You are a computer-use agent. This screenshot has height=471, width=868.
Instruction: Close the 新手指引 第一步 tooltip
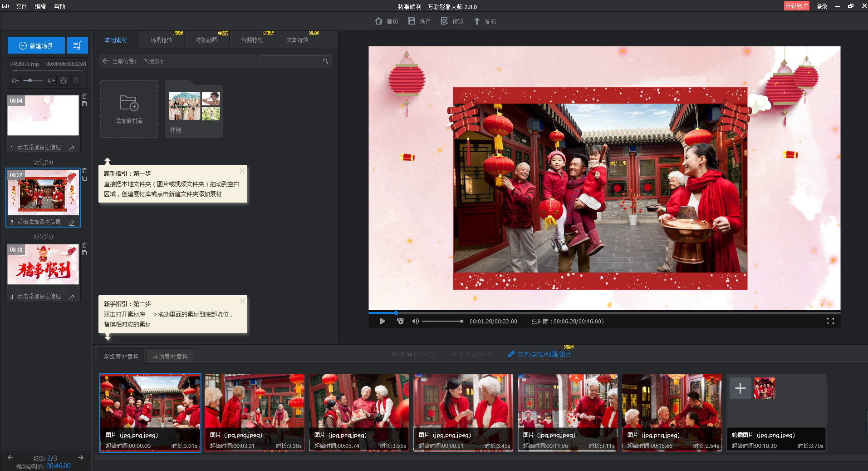[x=242, y=170]
